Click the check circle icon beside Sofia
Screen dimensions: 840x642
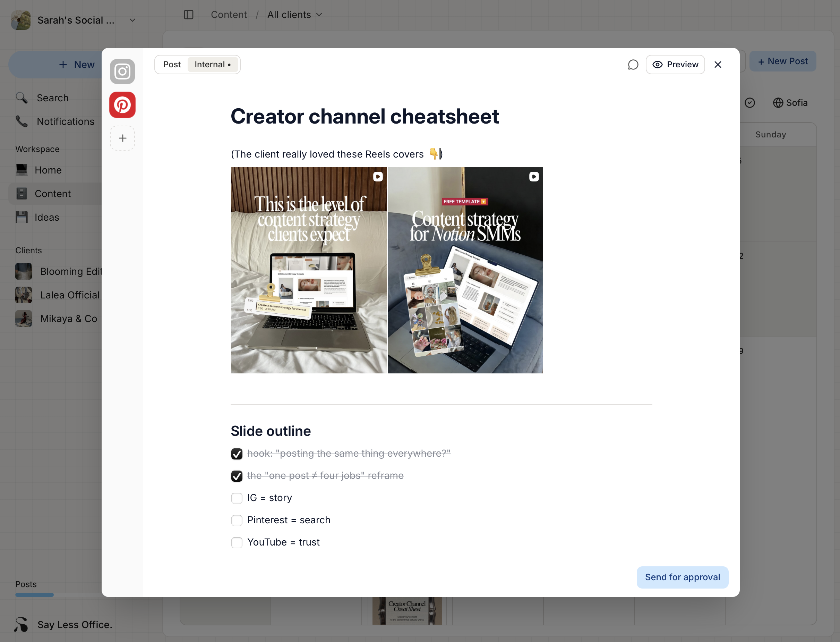(749, 103)
